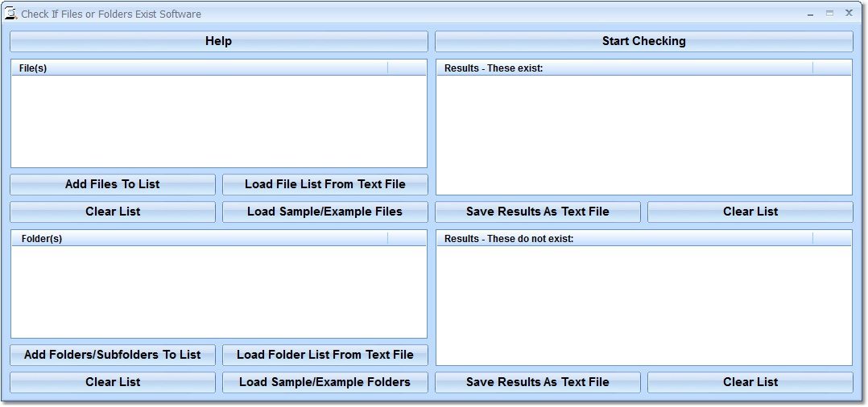Choose Load Folder List From Text File
This screenshot has height=407, width=868.
(324, 355)
